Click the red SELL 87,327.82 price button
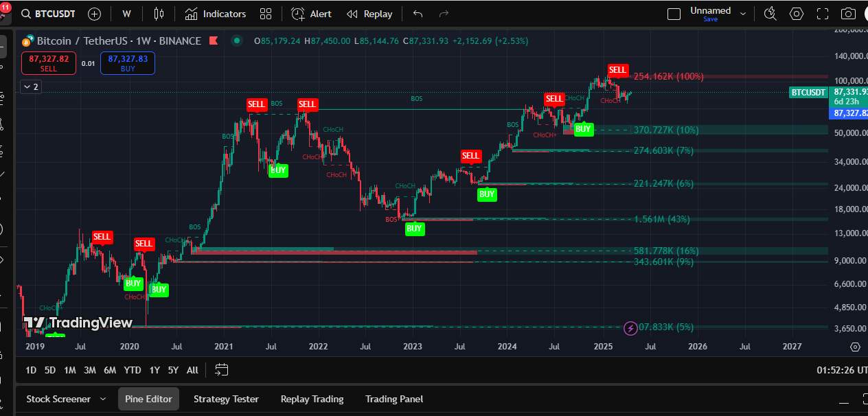This screenshot has height=416, width=868. tap(49, 63)
